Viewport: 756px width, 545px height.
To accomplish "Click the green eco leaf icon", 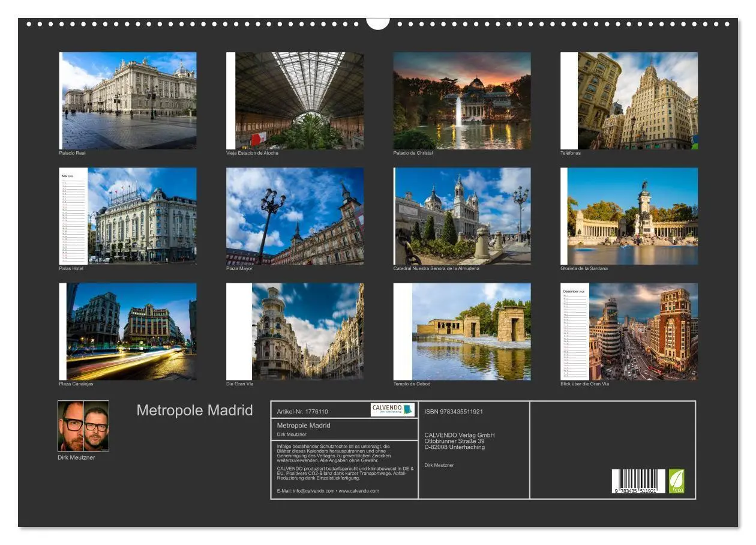I will (676, 481).
